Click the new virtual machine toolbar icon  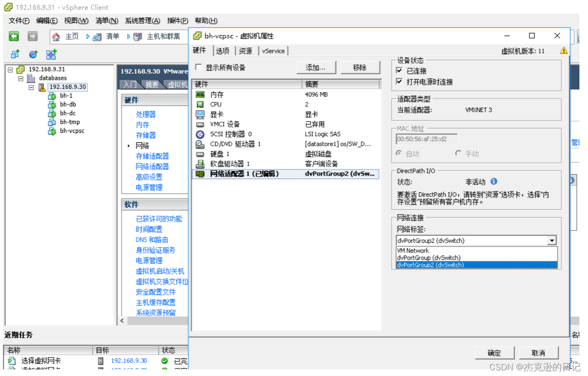point(15,54)
